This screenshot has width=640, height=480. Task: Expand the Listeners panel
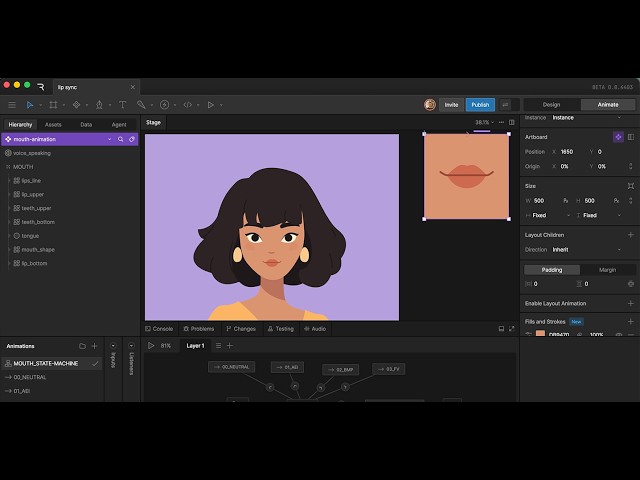click(x=131, y=346)
